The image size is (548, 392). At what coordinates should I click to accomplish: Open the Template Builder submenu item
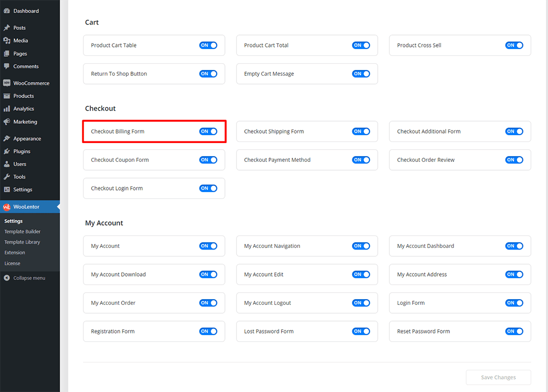pos(22,232)
